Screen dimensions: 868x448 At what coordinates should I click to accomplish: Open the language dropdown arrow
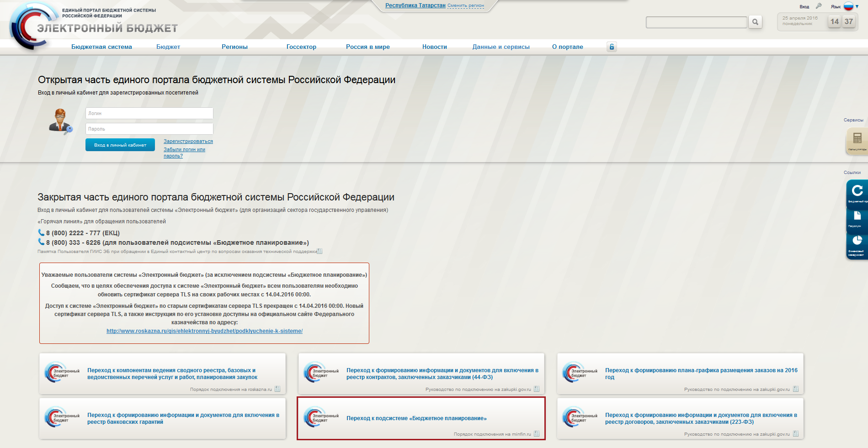[x=857, y=7]
